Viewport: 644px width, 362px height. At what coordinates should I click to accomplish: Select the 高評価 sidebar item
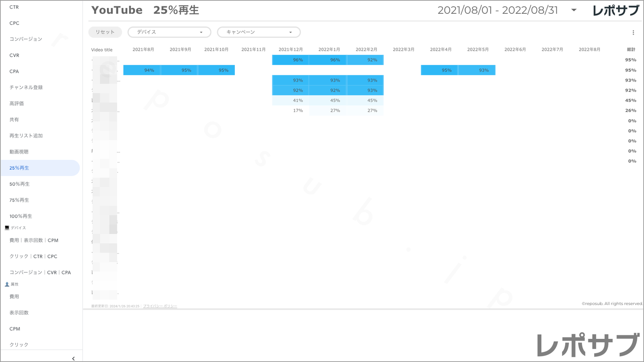coord(17,103)
